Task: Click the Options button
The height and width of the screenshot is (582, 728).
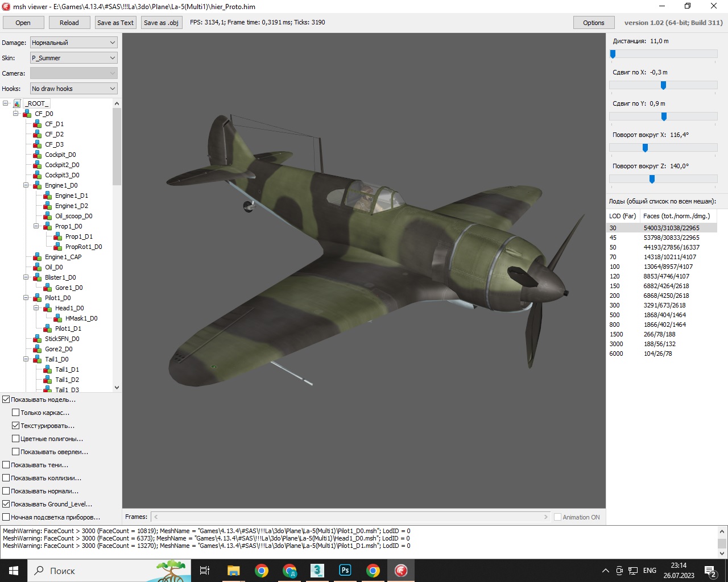Action: pos(593,23)
